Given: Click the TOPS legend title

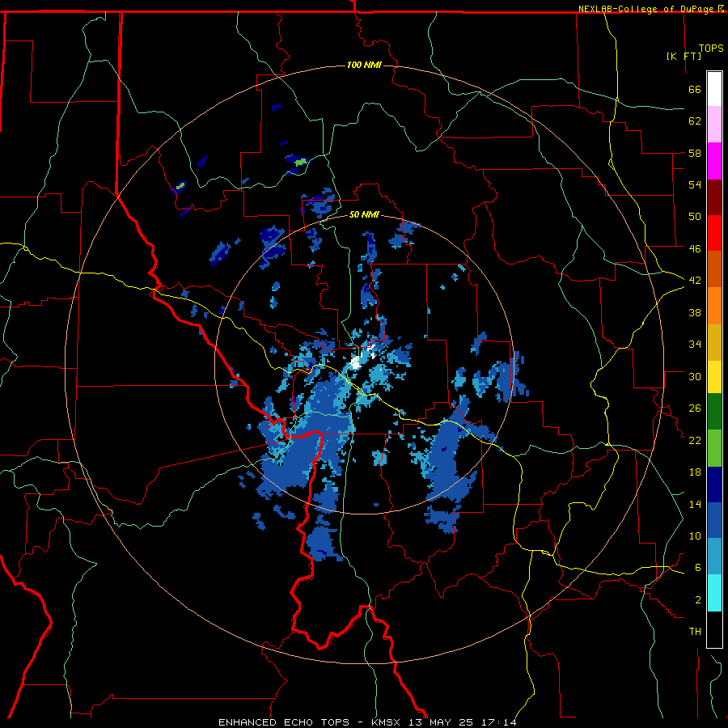Looking at the screenshot, I should (711, 49).
